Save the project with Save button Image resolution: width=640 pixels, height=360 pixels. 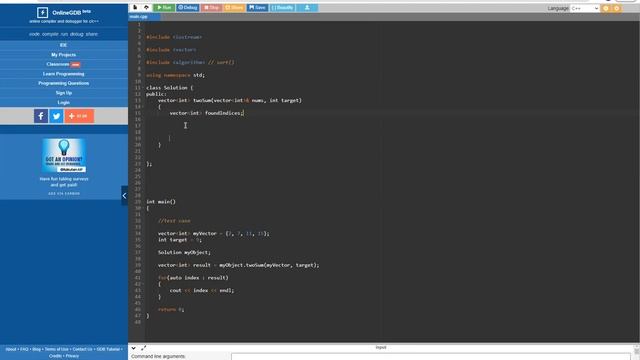[258, 7]
